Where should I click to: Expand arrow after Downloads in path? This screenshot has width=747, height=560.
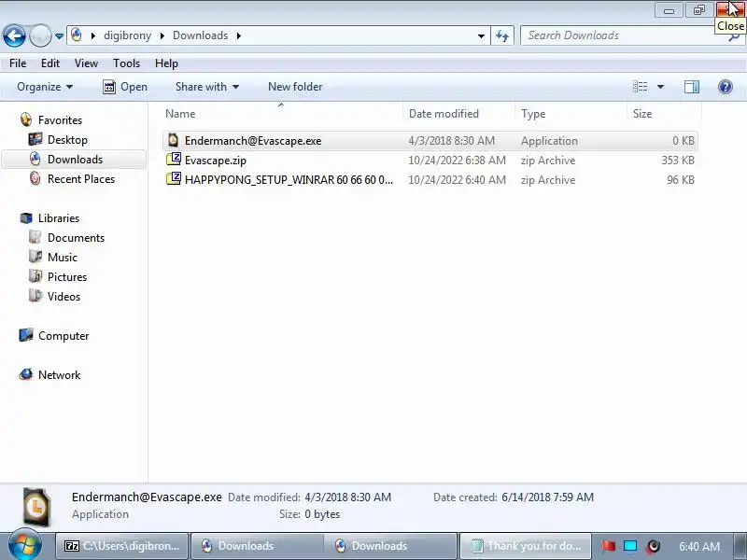pos(238,35)
